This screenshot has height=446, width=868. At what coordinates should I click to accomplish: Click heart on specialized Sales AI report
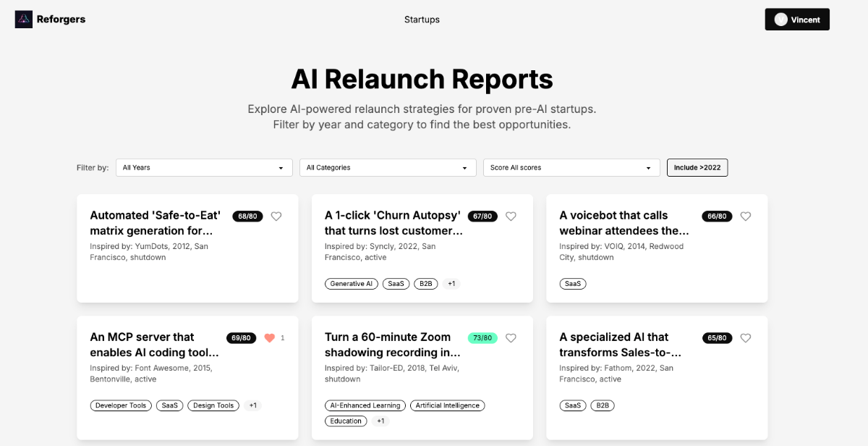[746, 337]
